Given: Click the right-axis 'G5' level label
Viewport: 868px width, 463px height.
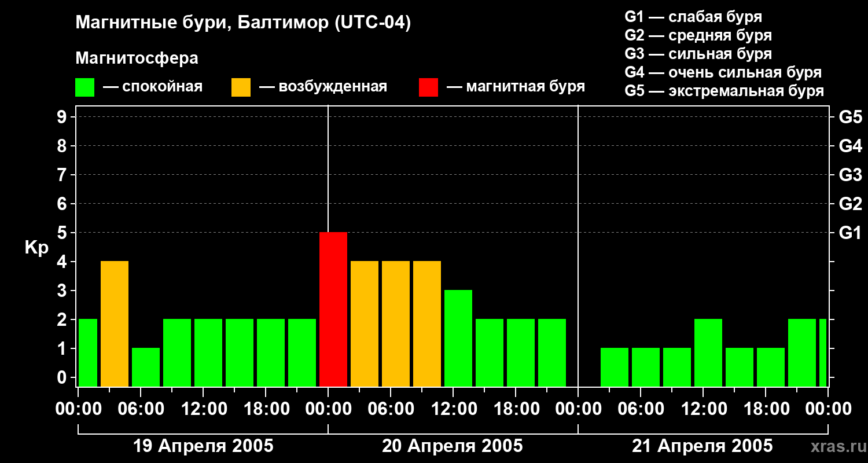Looking at the screenshot, I should click(850, 117).
